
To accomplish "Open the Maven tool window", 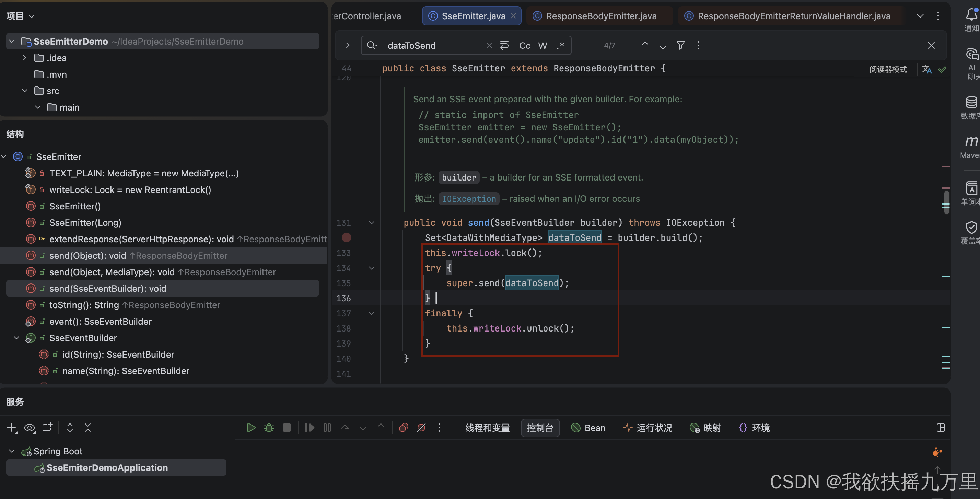I will [x=971, y=147].
